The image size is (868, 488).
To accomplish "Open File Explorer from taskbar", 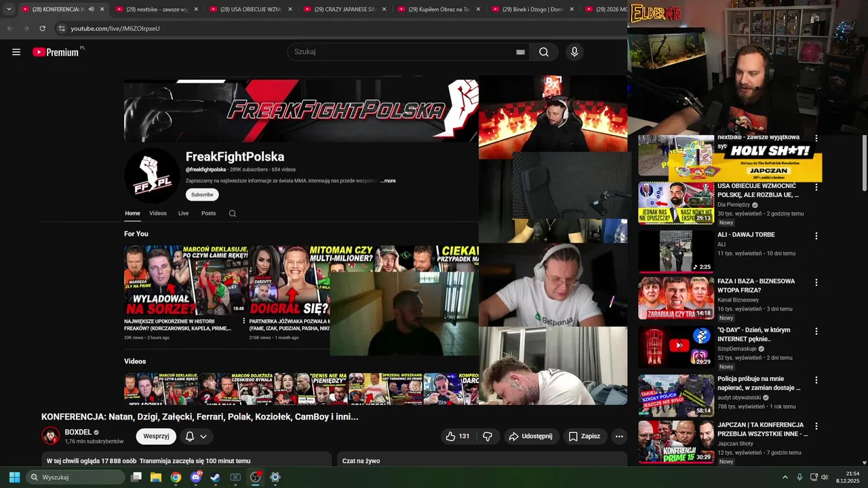I will [156, 477].
